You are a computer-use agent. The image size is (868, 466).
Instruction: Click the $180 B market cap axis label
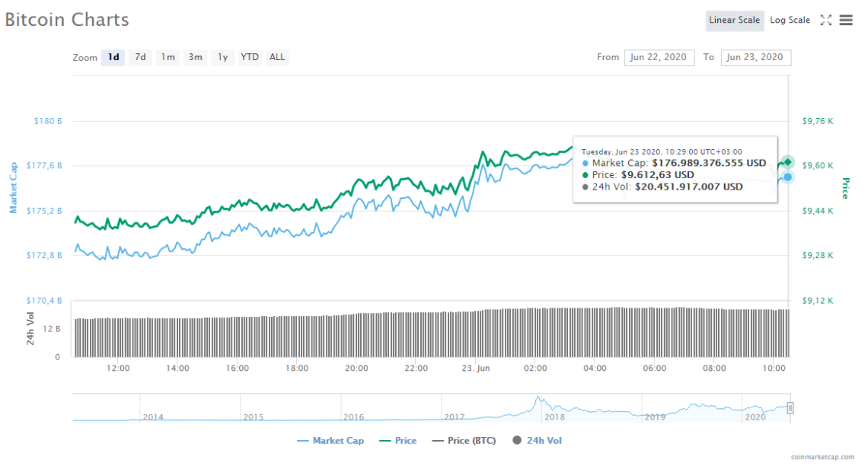coord(48,121)
